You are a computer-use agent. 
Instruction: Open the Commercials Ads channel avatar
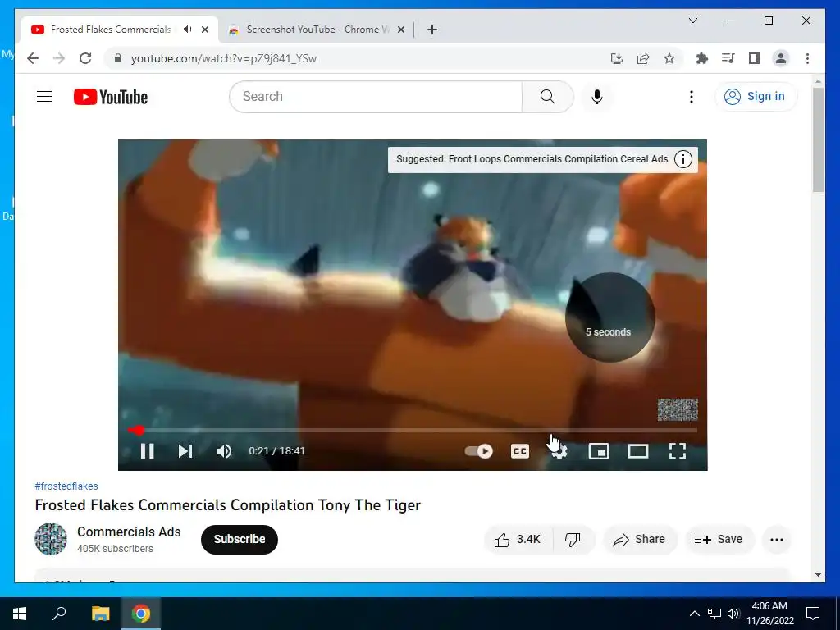[51, 539]
